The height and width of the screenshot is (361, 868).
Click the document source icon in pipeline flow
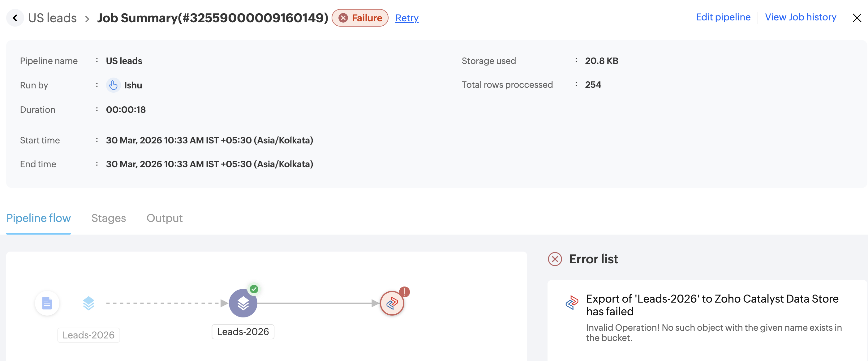click(x=47, y=303)
